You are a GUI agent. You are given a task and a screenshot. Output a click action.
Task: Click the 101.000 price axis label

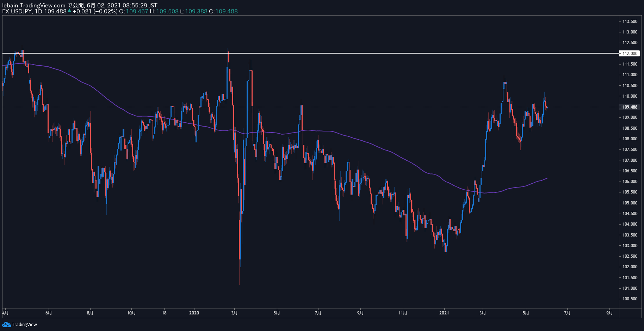coord(630,288)
